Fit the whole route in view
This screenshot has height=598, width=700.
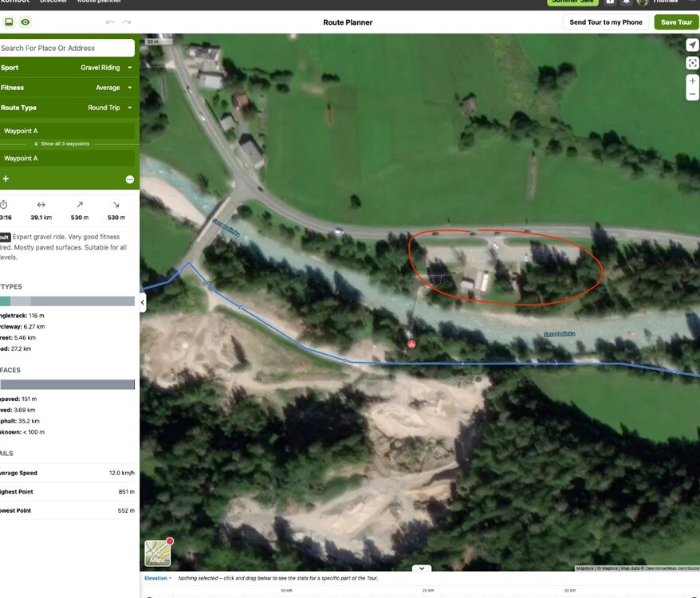pos(691,63)
